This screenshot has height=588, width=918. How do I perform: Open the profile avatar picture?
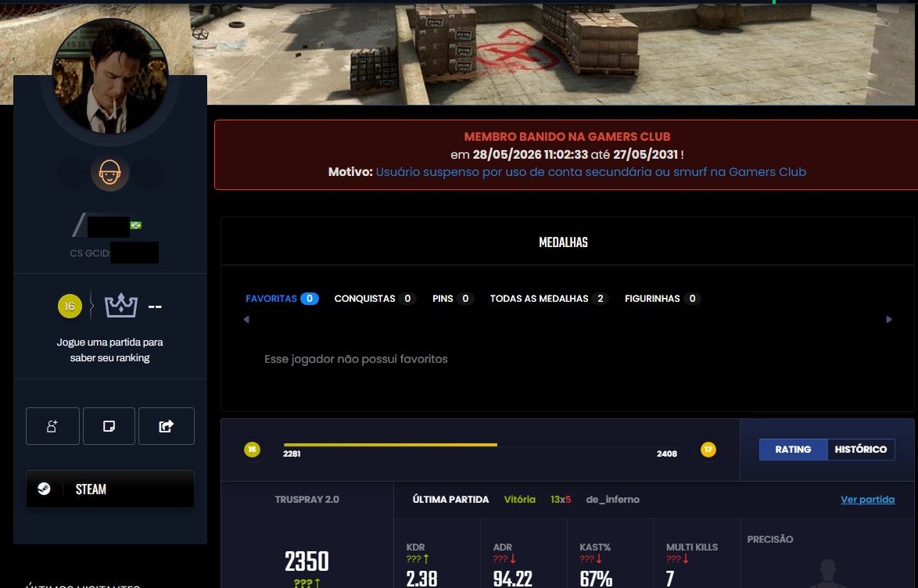[x=110, y=76]
